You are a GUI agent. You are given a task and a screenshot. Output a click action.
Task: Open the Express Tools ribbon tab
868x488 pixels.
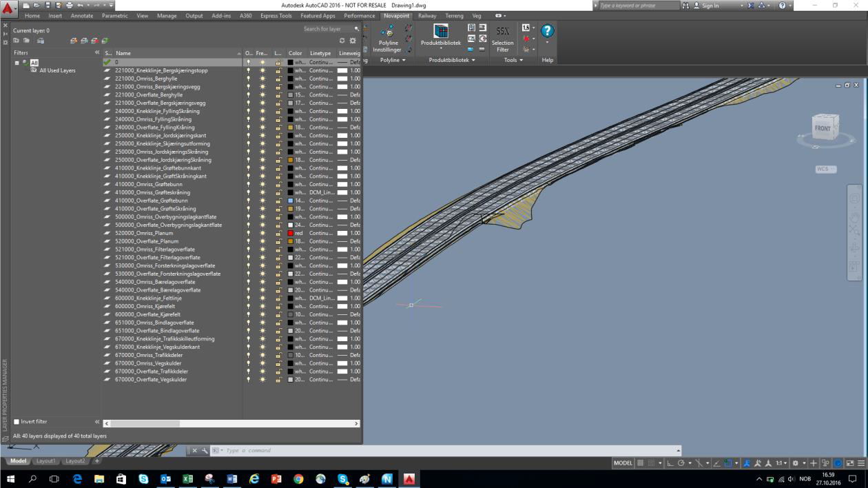pos(276,15)
